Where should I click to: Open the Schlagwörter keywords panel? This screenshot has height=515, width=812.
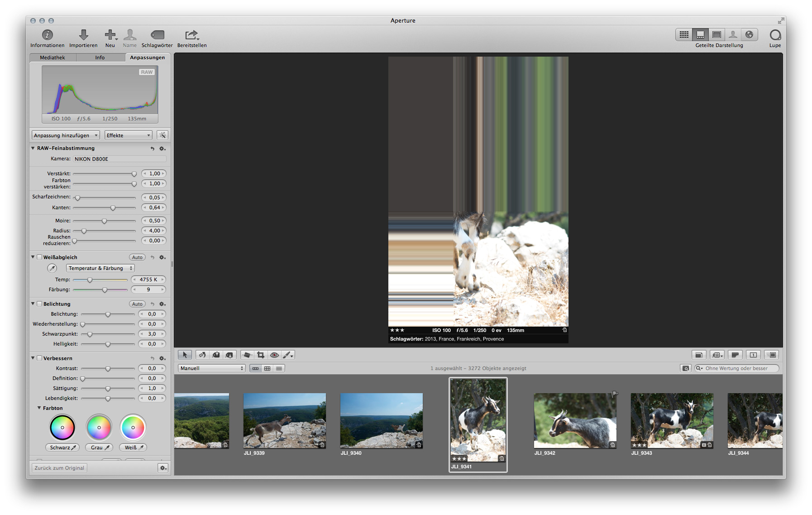tap(157, 35)
